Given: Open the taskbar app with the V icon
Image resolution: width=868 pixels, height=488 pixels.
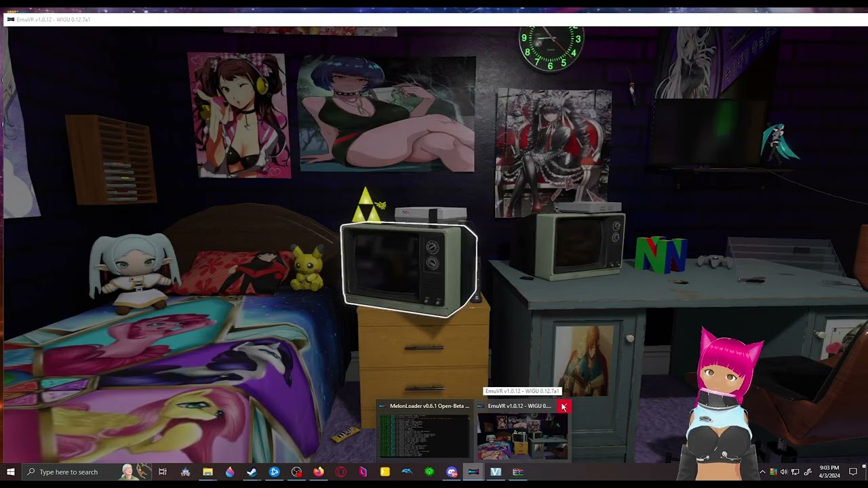Looking at the screenshot, I should coord(496,472).
